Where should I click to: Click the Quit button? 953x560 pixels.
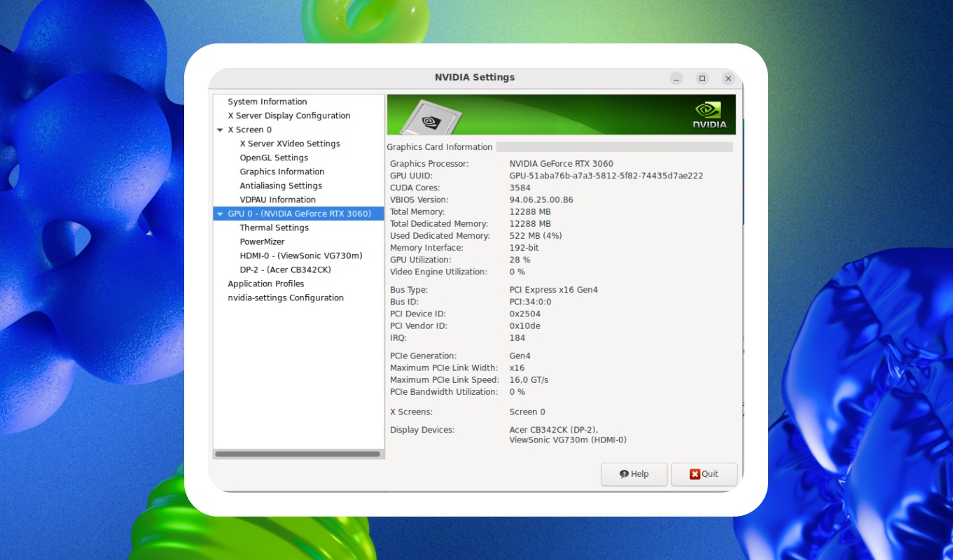tap(704, 474)
